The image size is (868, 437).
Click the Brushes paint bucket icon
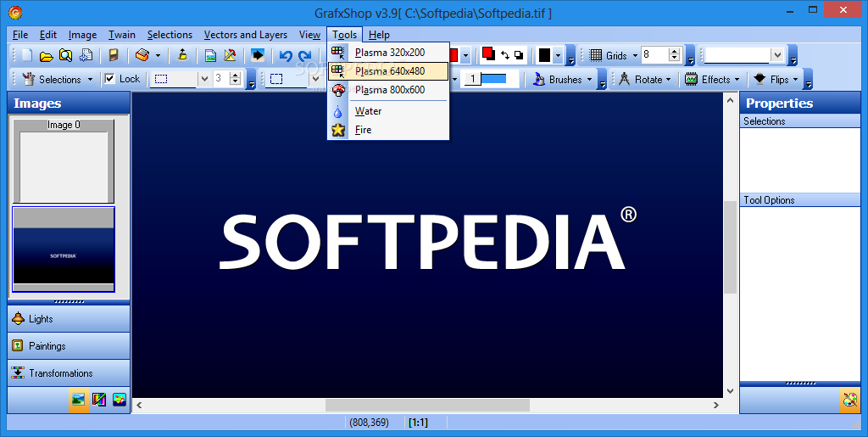pos(538,79)
